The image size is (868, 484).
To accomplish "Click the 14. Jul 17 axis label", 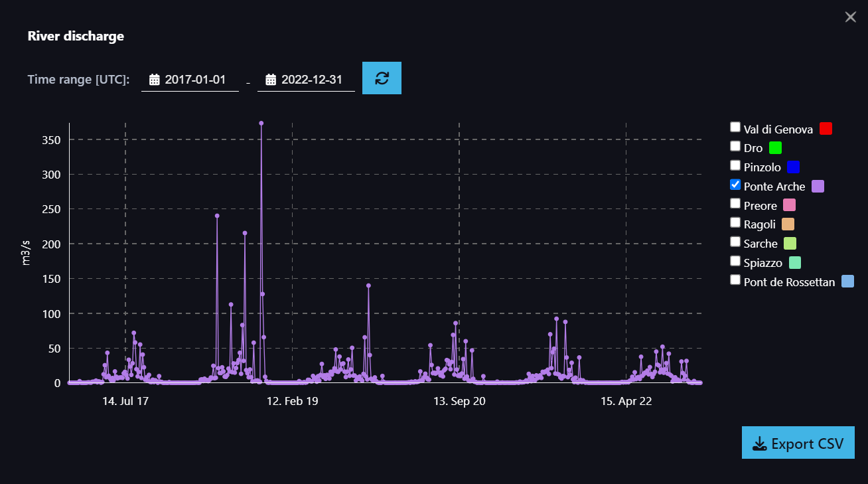I will click(x=125, y=402).
